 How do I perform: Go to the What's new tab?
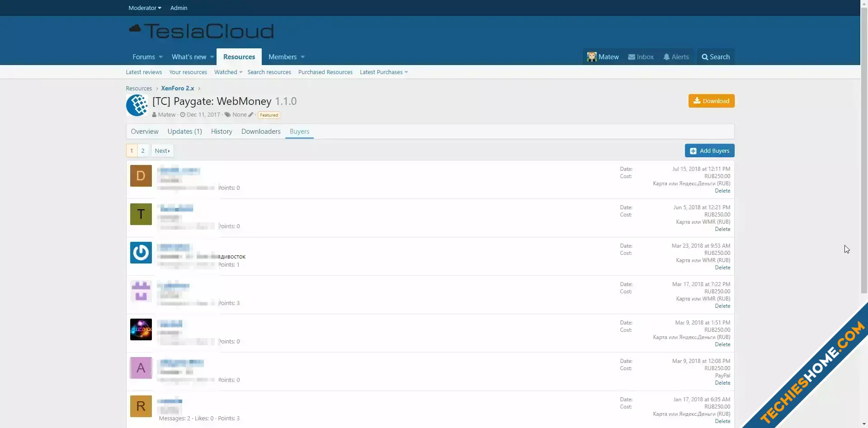[189, 57]
